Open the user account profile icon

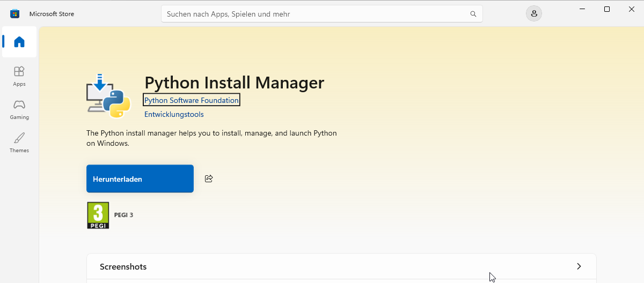tap(534, 14)
